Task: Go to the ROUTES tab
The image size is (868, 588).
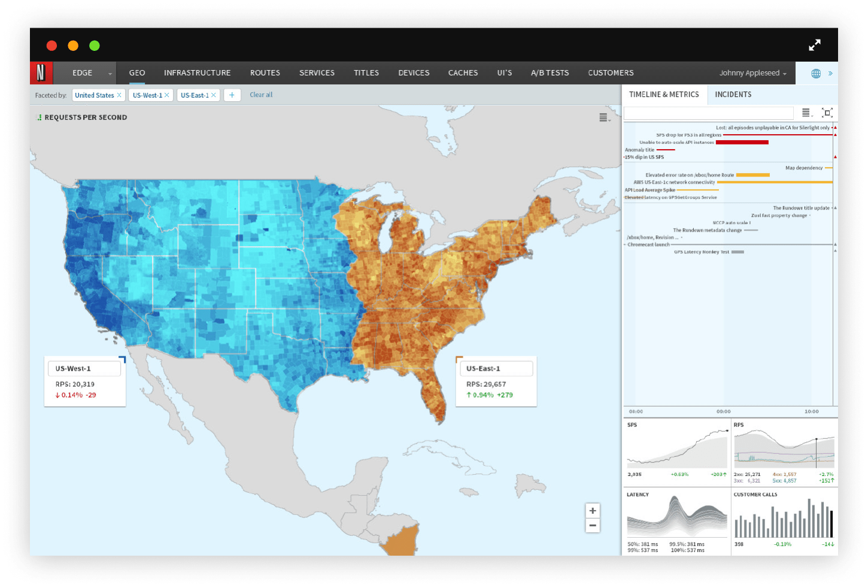Action: (265, 73)
